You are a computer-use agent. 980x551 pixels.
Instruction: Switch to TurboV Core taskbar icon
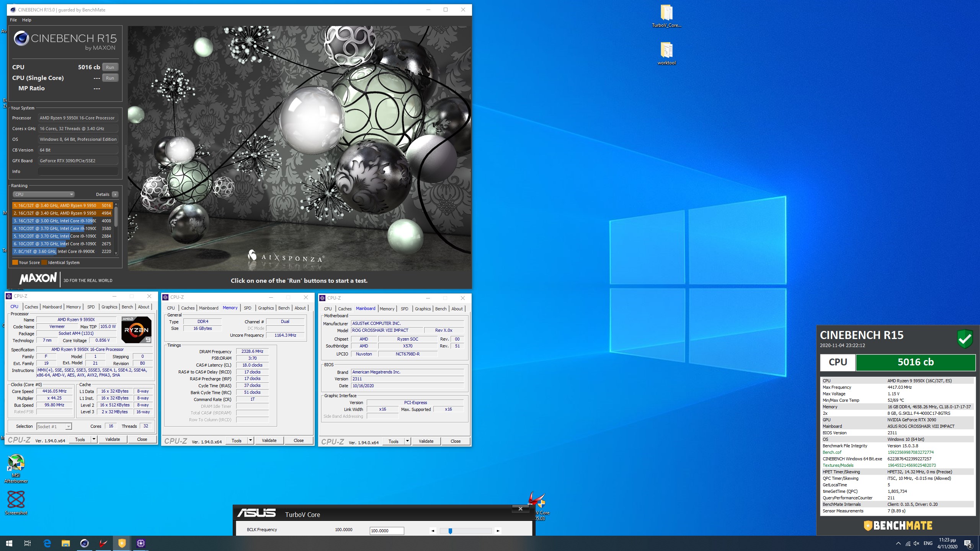pyautogui.click(x=103, y=543)
